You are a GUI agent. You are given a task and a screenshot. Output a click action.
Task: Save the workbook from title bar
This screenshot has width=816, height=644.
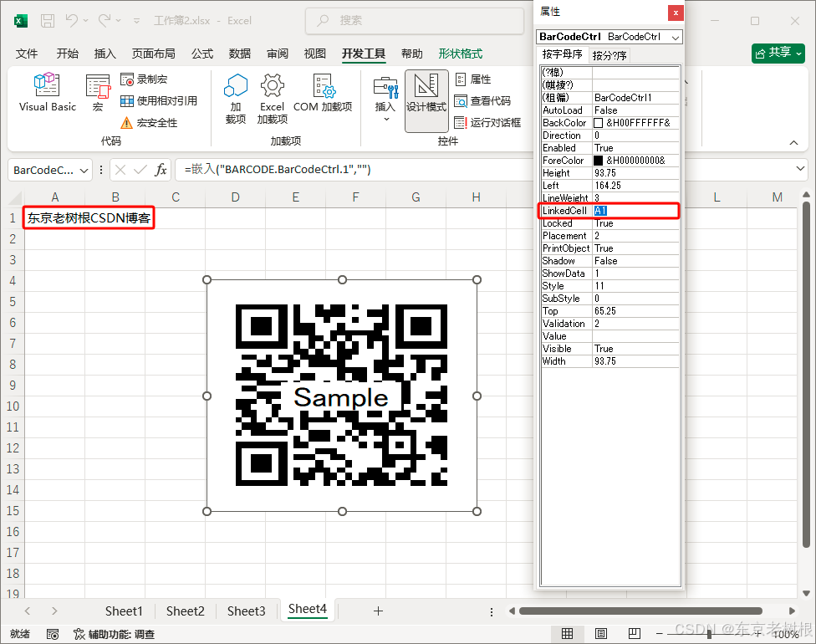[48, 21]
